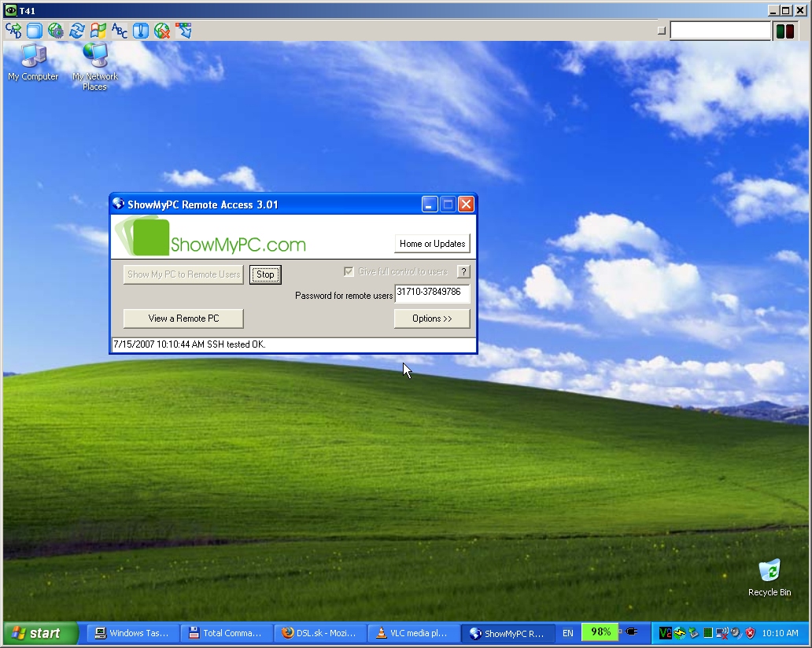This screenshot has width=812, height=648.
Task: Click wireless network disconnected tray icon
Action: click(x=722, y=633)
